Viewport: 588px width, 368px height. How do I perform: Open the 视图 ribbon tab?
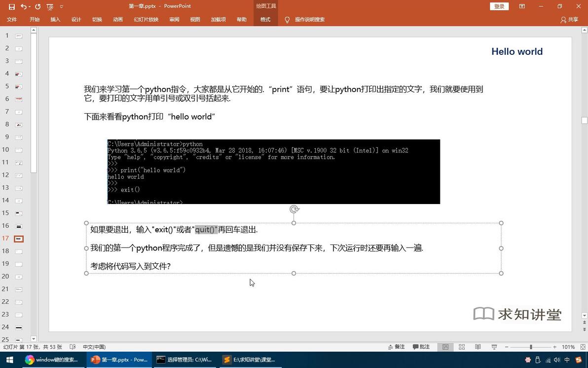[x=195, y=20]
